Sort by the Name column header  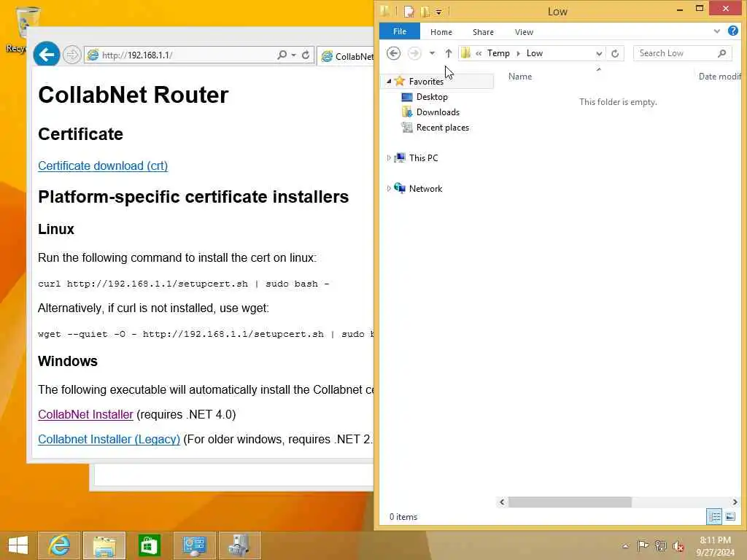[519, 76]
